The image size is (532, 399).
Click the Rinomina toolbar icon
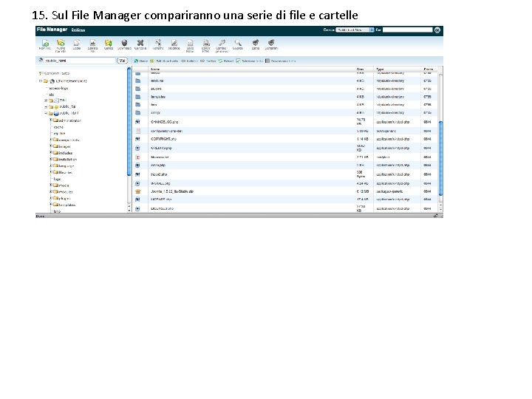pos(158,44)
